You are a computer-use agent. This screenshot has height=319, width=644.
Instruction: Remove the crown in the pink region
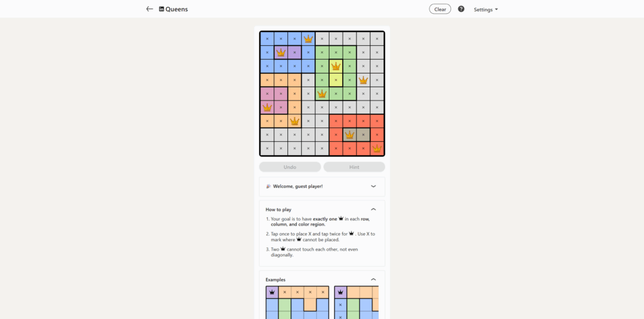tap(267, 107)
